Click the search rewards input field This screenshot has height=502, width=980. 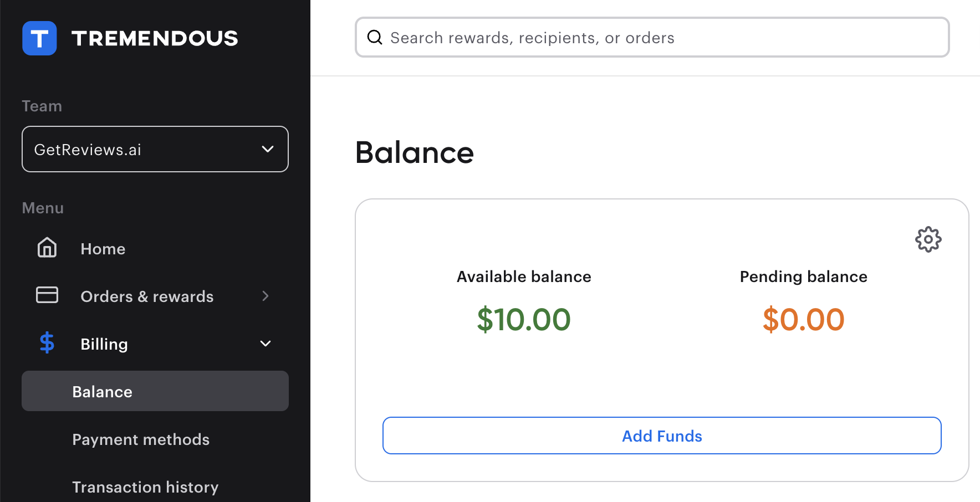tap(610, 37)
